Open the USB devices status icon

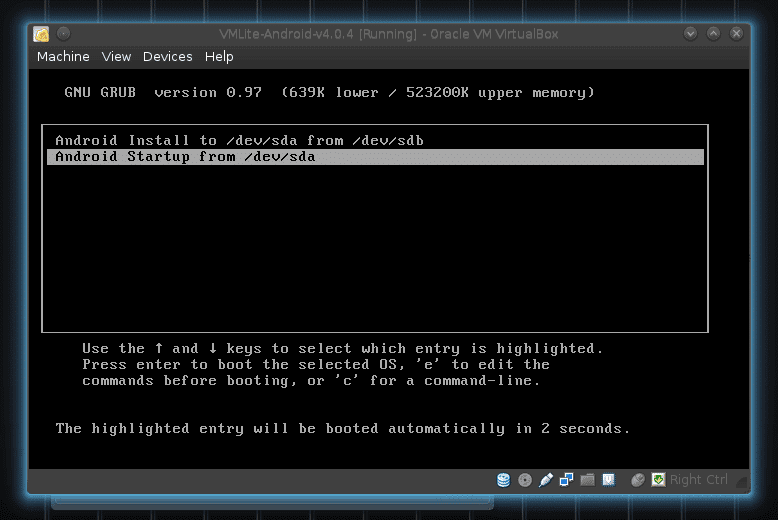pos(546,480)
